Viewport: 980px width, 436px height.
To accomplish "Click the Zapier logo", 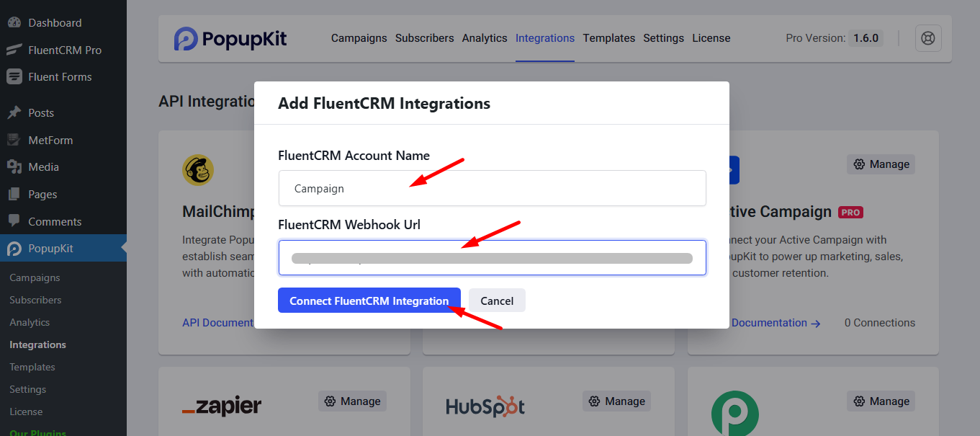I will 222,407.
